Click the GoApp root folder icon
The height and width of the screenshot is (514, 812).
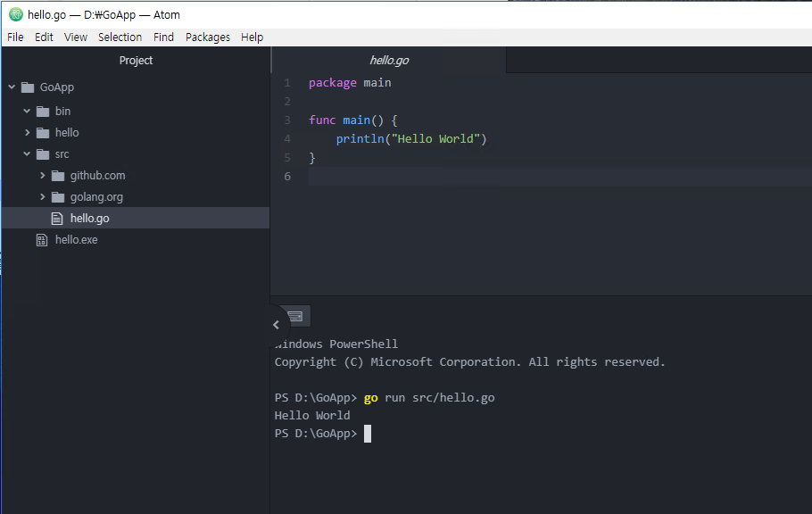pos(27,87)
